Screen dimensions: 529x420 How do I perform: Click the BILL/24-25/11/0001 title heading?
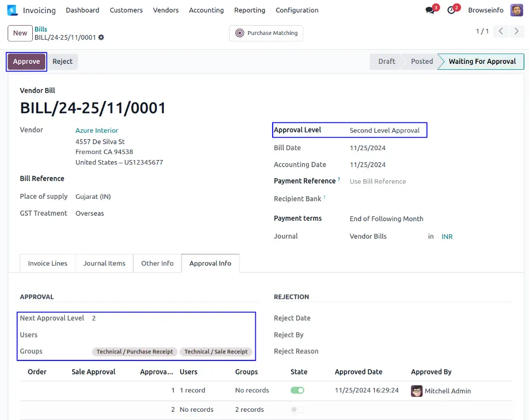click(93, 108)
